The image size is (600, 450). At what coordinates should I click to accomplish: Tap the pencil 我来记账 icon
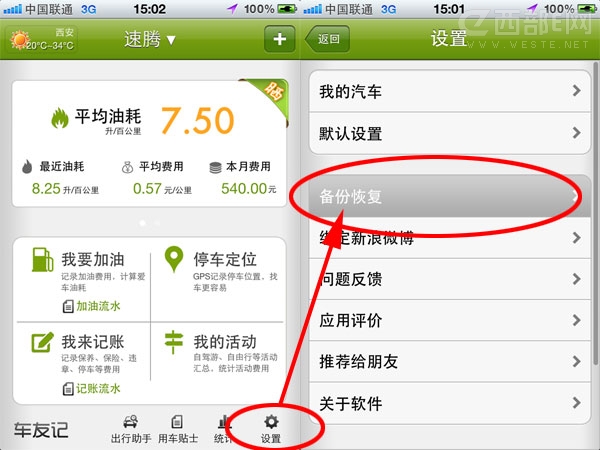(x=42, y=342)
